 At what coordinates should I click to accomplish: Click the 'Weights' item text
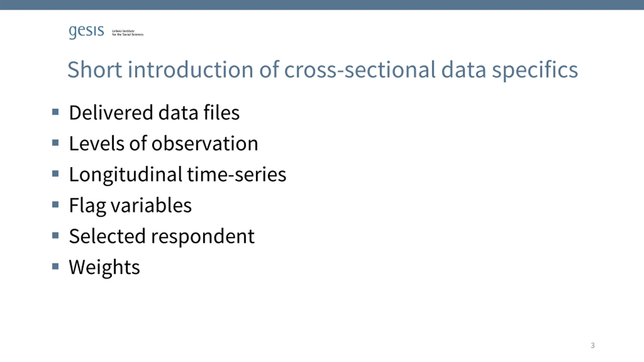coord(104,267)
